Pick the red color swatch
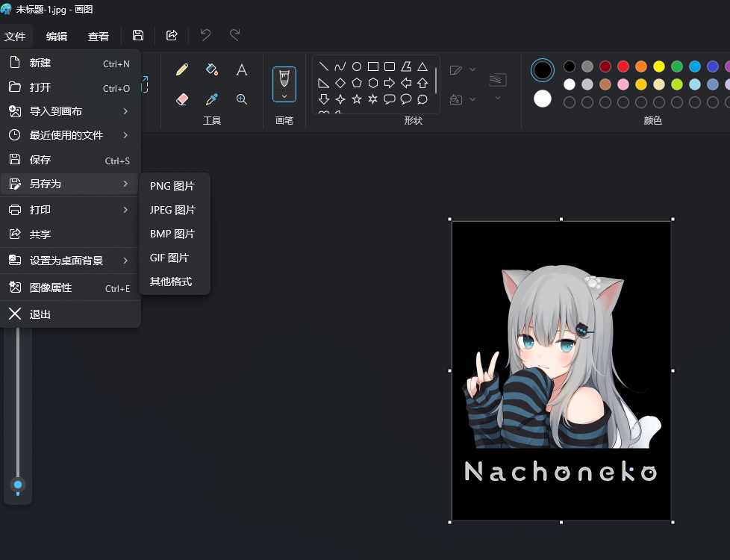730x560 pixels. [x=623, y=66]
